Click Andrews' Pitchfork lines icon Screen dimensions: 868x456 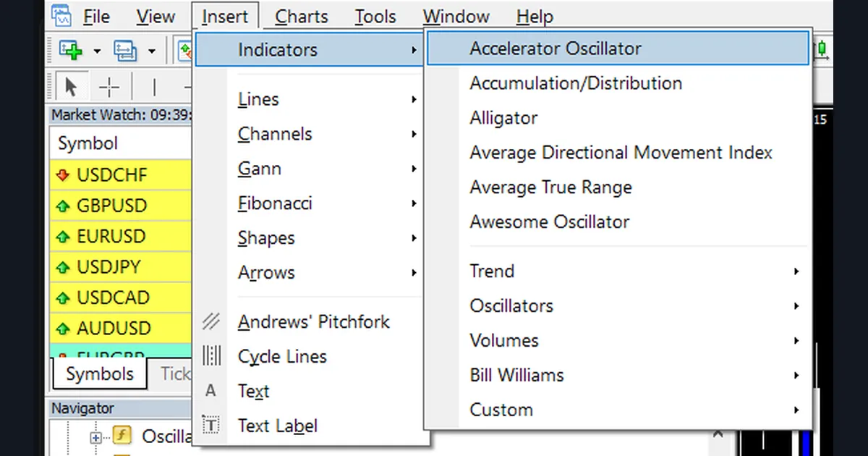coord(210,321)
